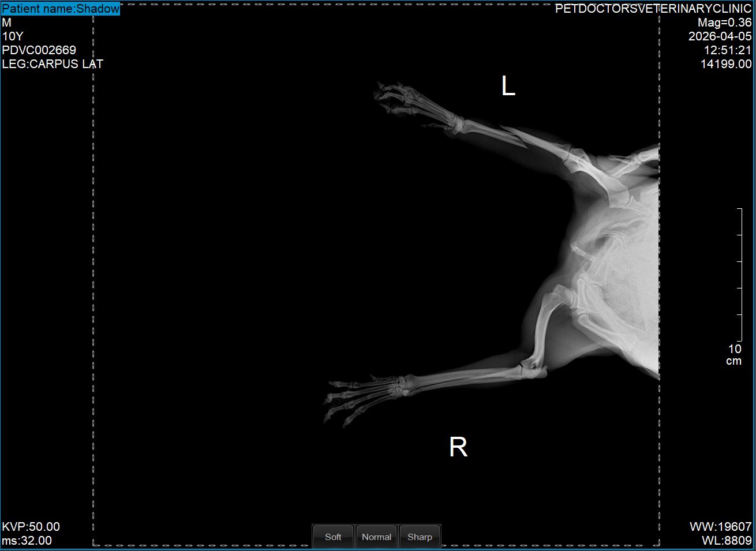Click the study date 2026-04-05
Viewport: 756px width, 551px height.
(720, 36)
